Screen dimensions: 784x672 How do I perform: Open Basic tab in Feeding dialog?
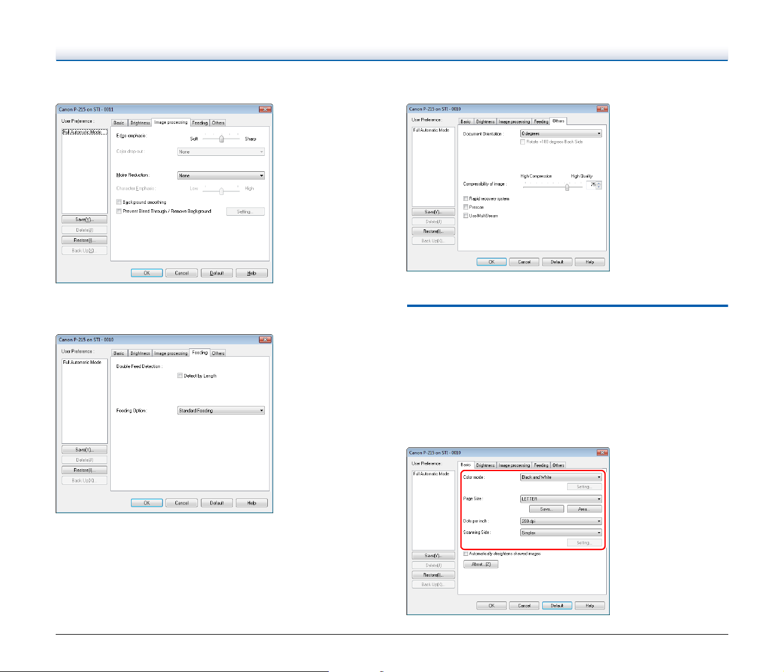click(119, 353)
